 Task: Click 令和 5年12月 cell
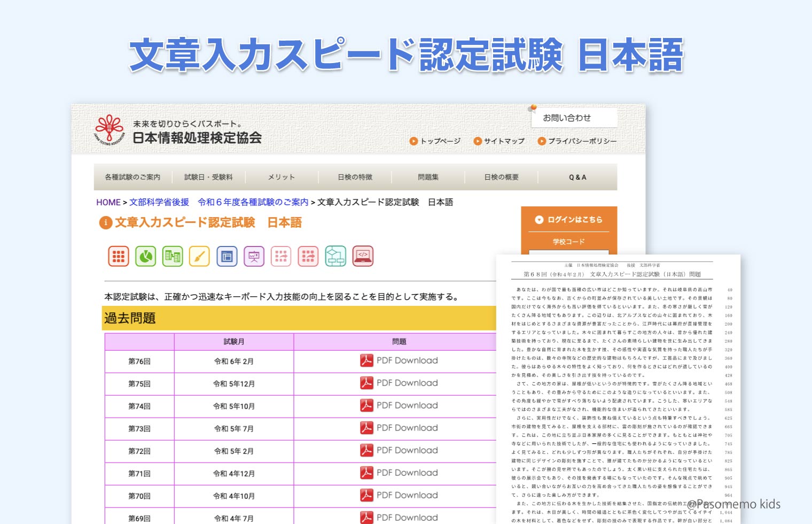(234, 384)
